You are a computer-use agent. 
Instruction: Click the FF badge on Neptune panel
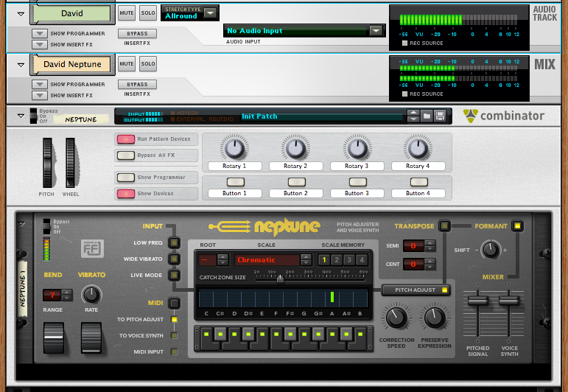tap(92, 248)
